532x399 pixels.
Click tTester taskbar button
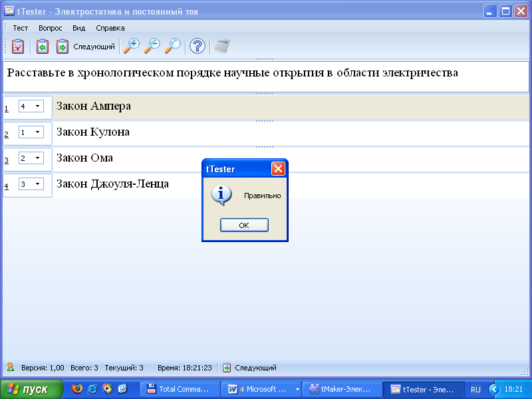[423, 389]
